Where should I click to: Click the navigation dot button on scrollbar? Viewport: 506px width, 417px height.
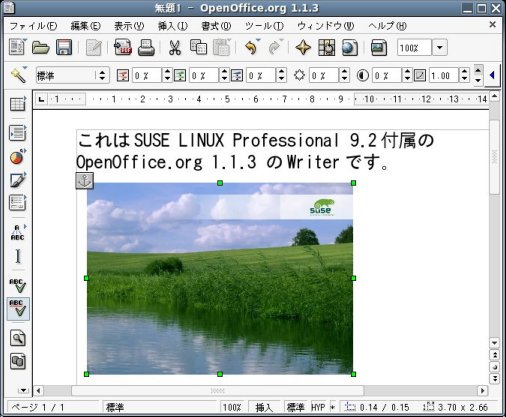(x=495, y=367)
